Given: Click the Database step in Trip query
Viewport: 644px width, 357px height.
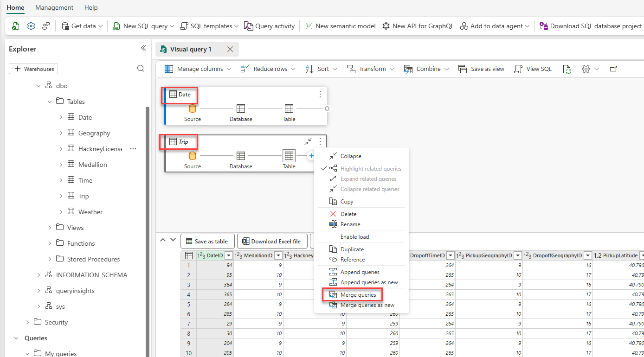Looking at the screenshot, I should point(241,160).
